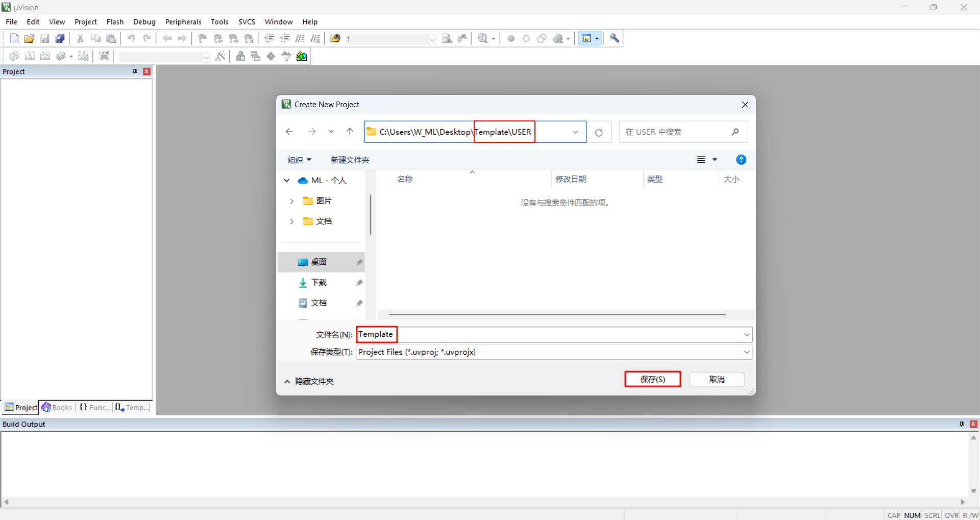
Task: Click the Start debug session magnifier icon
Action: click(x=483, y=38)
